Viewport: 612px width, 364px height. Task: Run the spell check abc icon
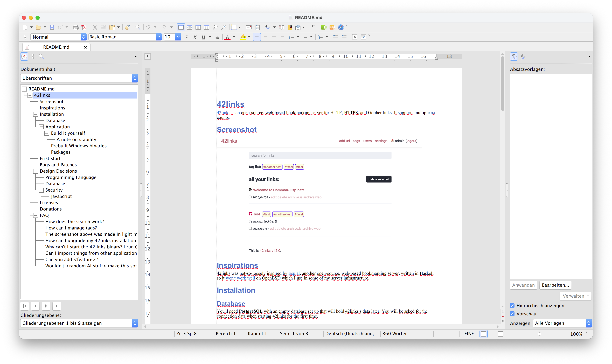pos(268,27)
